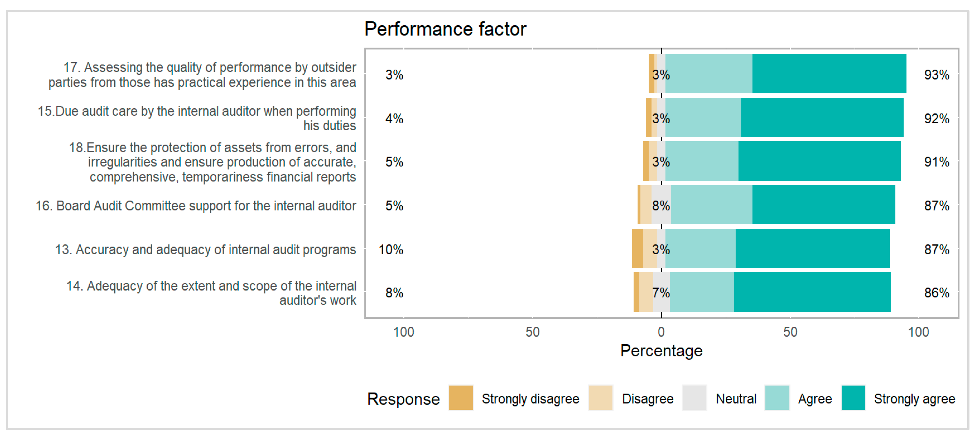Viewport: 980px width, 442px height.
Task: Select the Strongly agree legend swatch
Action: [x=853, y=398]
